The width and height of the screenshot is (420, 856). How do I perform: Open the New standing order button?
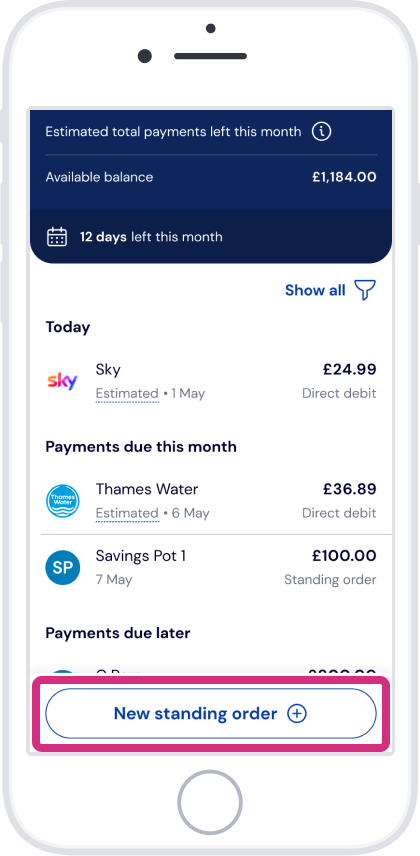[x=211, y=714]
